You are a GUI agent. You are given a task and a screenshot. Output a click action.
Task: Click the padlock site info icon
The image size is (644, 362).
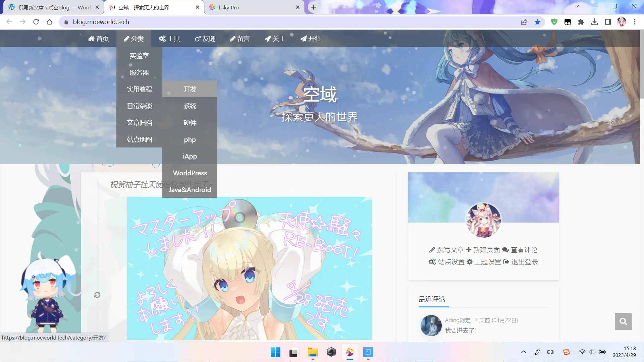tap(66, 22)
